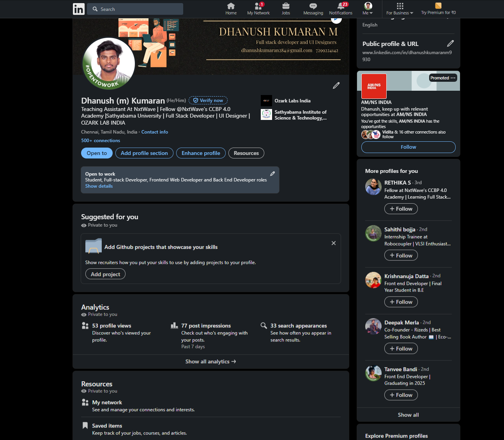Click Show all analytics
Viewport: 504px width, 440px height.
pos(211,362)
